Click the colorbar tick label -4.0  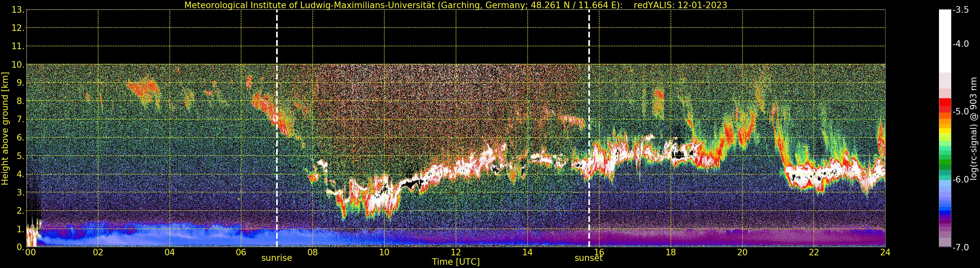click(960, 44)
